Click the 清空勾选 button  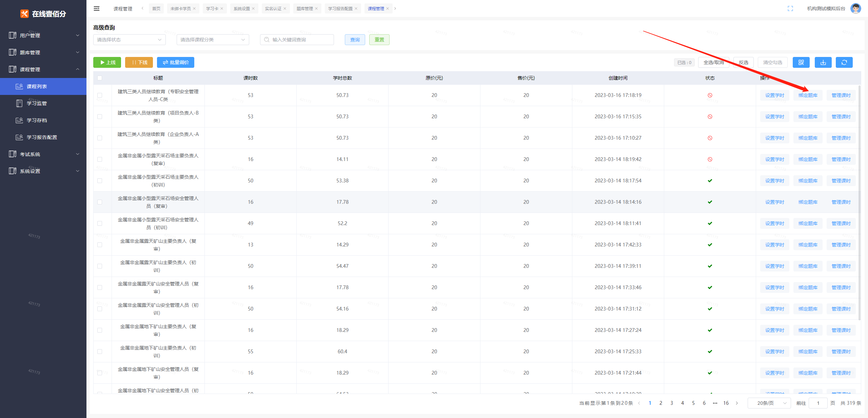[x=773, y=62]
